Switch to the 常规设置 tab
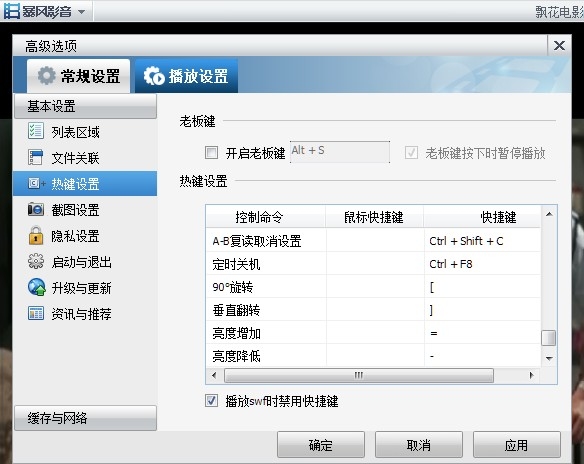This screenshot has width=584, height=464. click(79, 76)
